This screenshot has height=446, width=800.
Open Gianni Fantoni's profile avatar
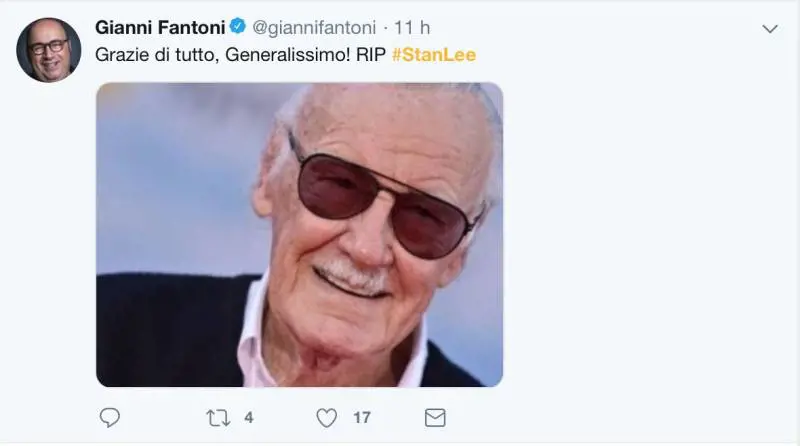click(x=48, y=49)
